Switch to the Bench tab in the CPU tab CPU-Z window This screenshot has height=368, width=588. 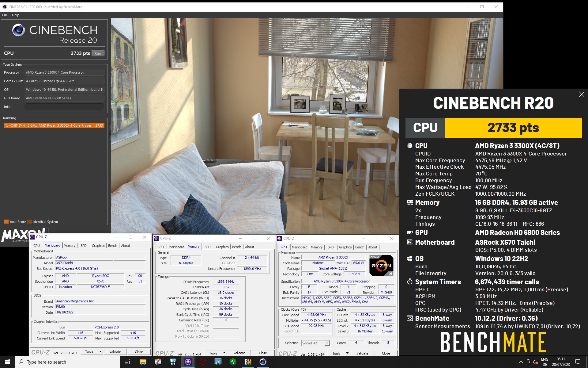coord(360,247)
